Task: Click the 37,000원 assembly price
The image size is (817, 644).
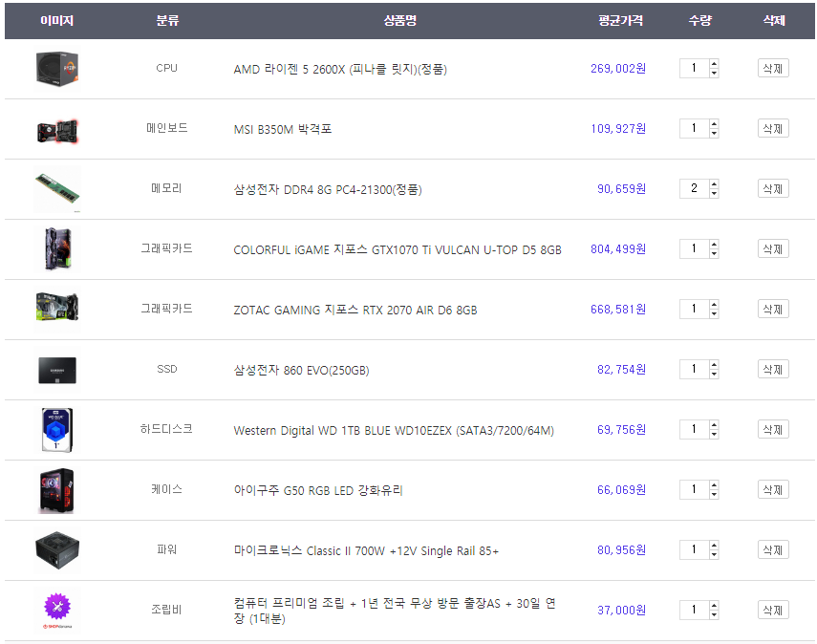Action: (622, 611)
